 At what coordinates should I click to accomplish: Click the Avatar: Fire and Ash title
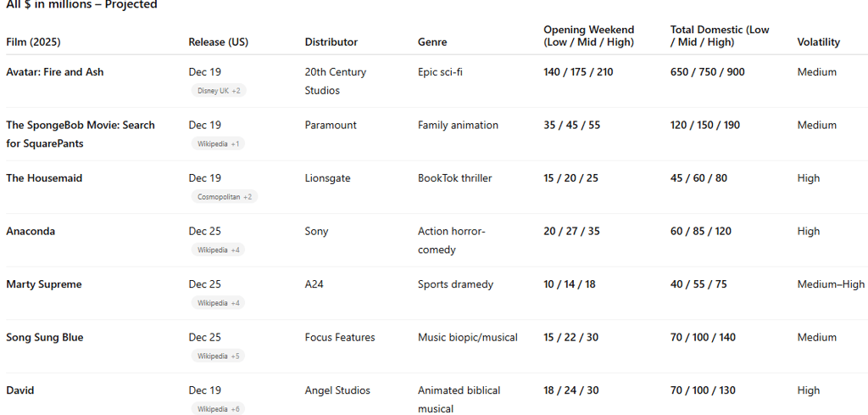coord(54,72)
